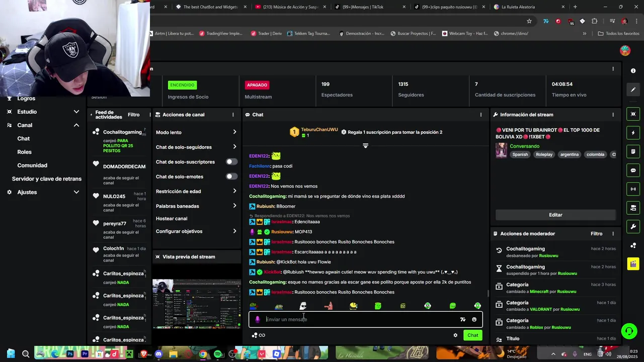Image resolution: width=644 pixels, height=362 pixels.
Task: Click Hostear canal option
Action: coord(172,219)
